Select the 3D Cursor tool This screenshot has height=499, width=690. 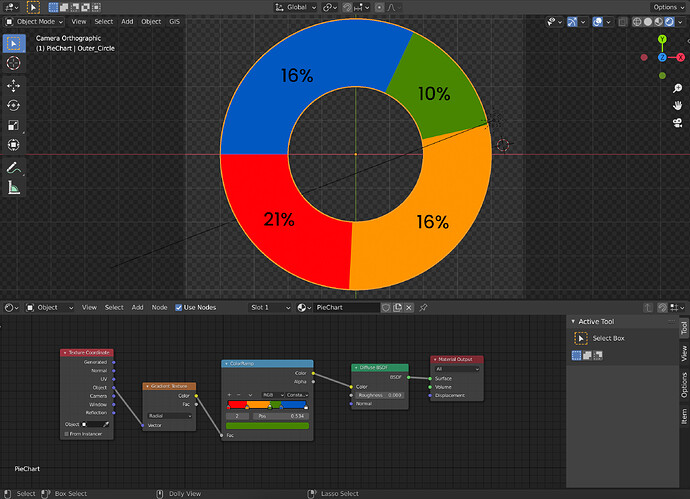pos(14,63)
